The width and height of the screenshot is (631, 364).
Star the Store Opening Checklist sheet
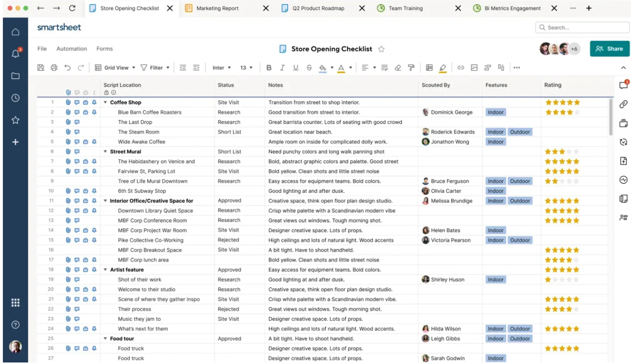pos(381,49)
